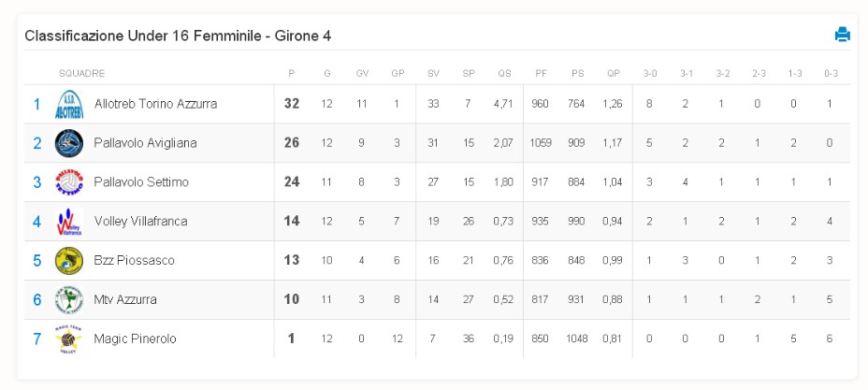Click the Pallavolo Settimo team logo
The height and width of the screenshot is (390, 868).
point(69,182)
